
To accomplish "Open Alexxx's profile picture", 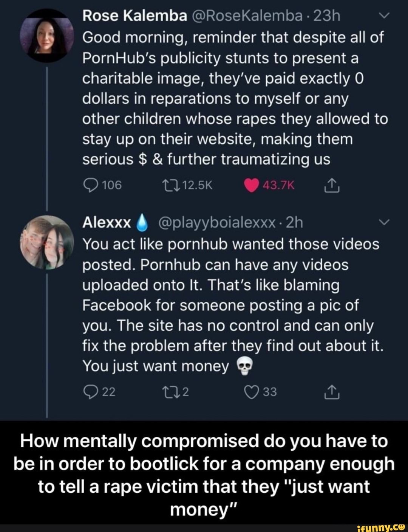I will point(46,242).
